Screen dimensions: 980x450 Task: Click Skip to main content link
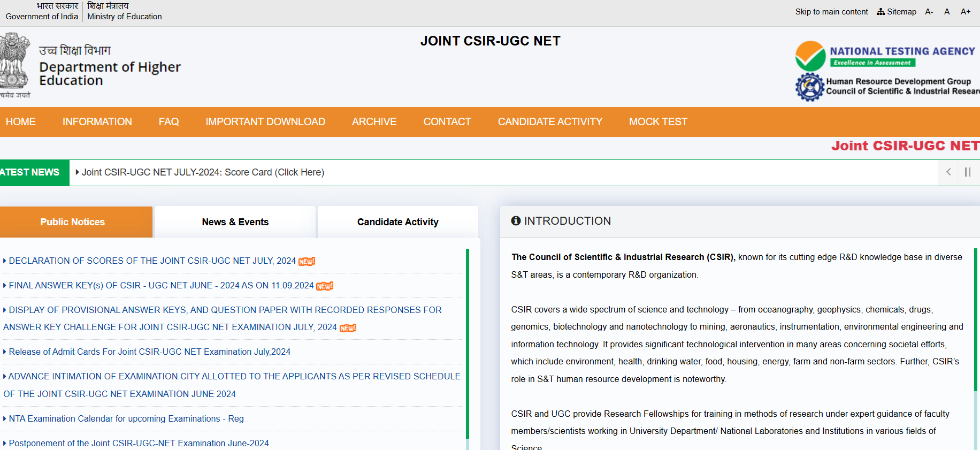(831, 12)
